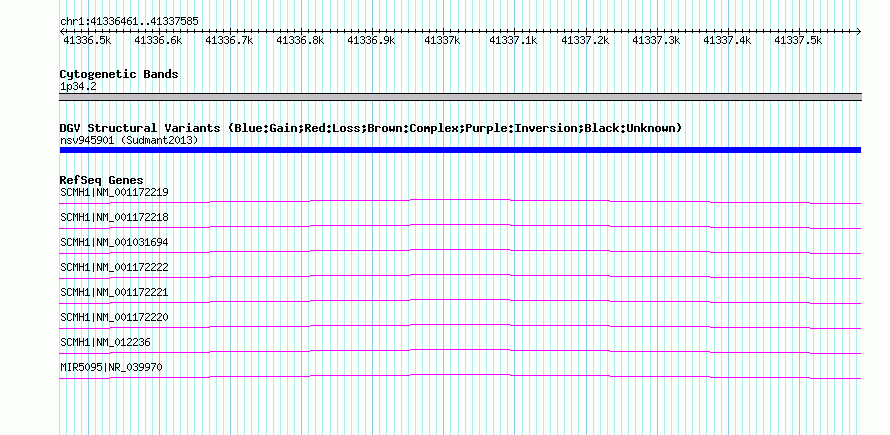Click the magenta line under MIR5095|NR_039970
Viewport: 890px width, 435px height.
460,377
